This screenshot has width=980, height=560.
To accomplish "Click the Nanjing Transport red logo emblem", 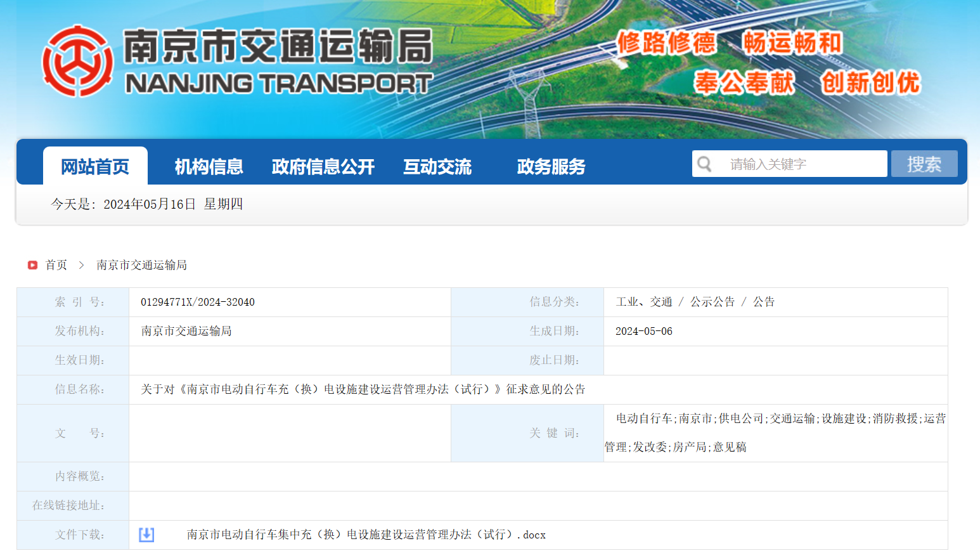I will (x=77, y=62).
